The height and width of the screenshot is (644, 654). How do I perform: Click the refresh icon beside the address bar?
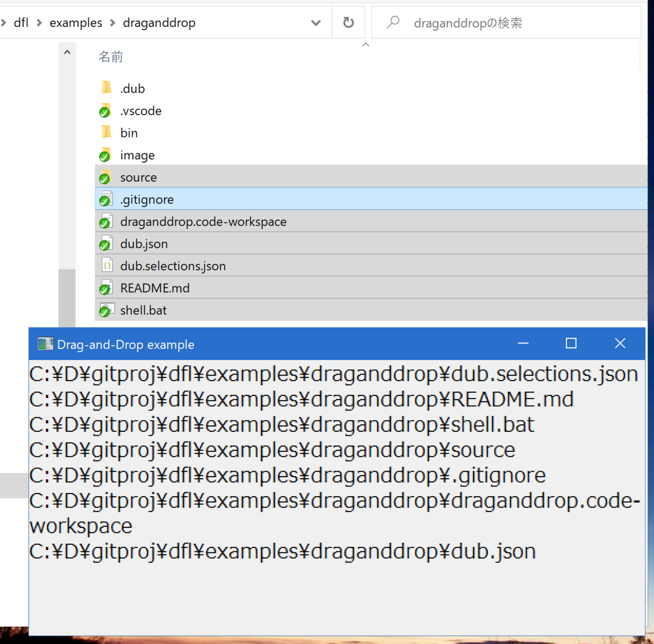pyautogui.click(x=348, y=22)
